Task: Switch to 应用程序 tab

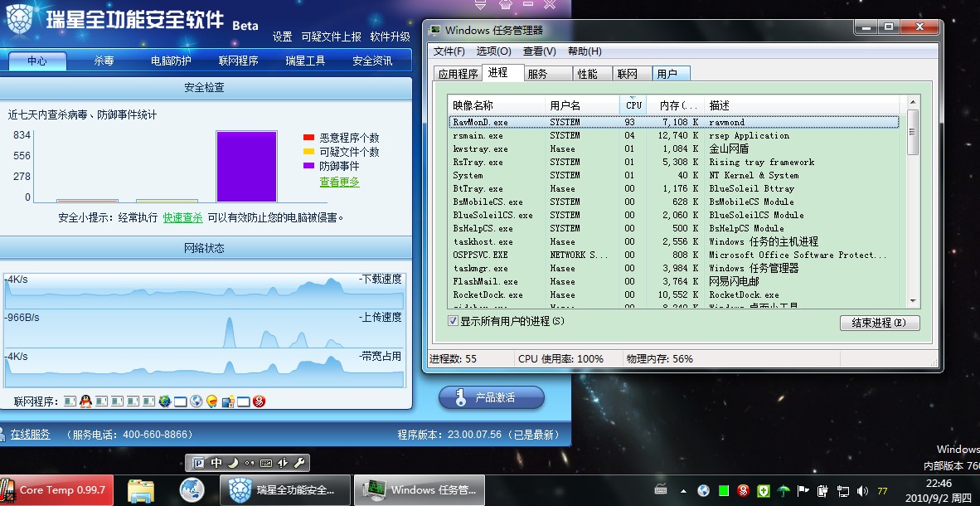Action: 458,74
